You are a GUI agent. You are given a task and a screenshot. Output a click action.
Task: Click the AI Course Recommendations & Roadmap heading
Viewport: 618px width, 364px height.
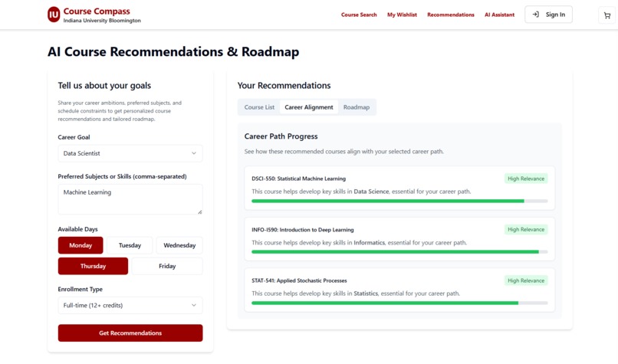tap(173, 51)
